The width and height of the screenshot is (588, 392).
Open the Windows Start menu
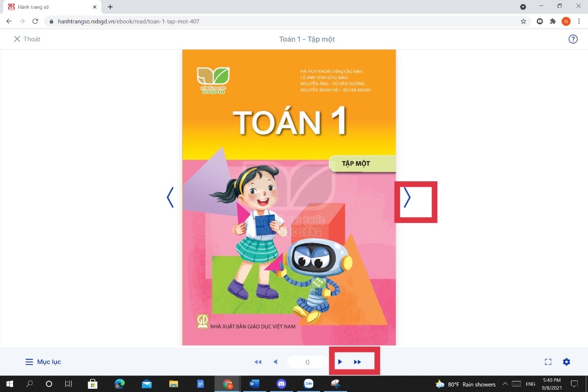[9, 384]
